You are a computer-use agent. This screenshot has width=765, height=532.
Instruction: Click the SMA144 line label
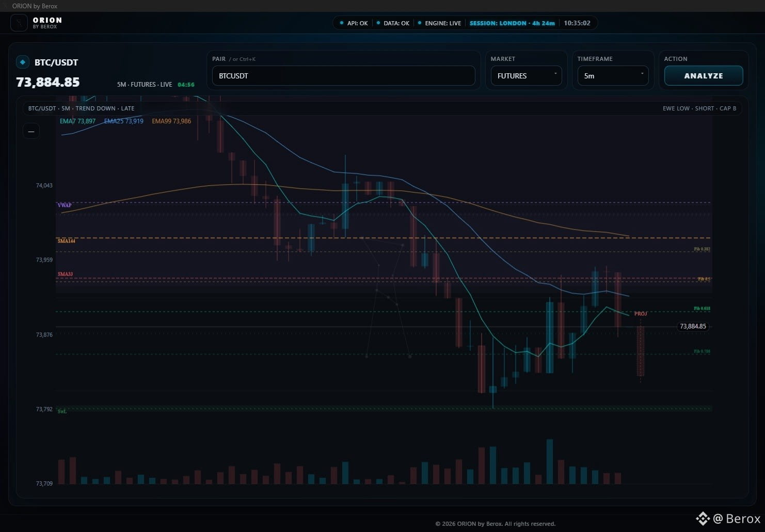(x=67, y=241)
